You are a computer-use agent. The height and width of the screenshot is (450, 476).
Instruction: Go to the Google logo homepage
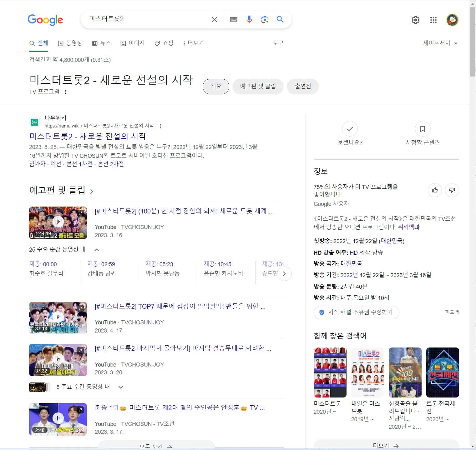pos(45,20)
